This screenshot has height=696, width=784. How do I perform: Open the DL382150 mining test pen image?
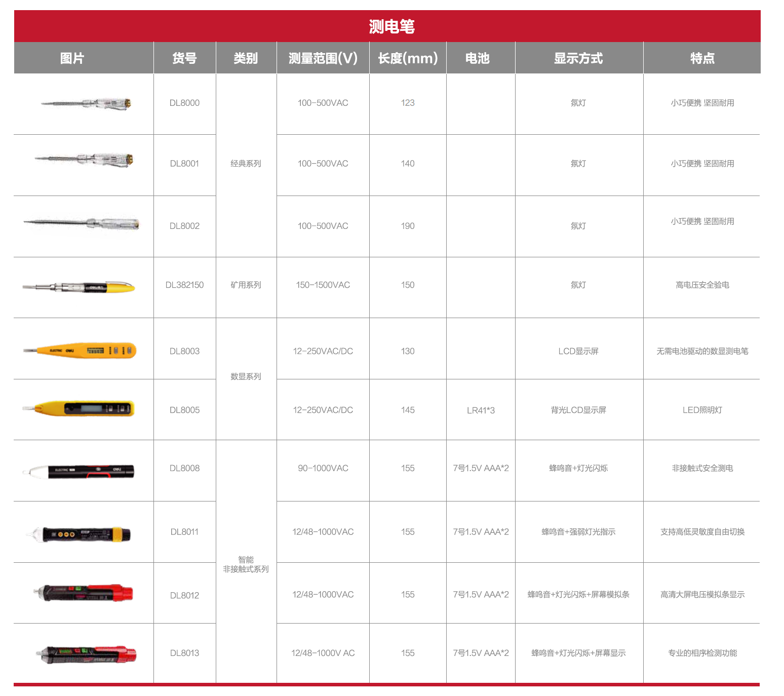[79, 287]
